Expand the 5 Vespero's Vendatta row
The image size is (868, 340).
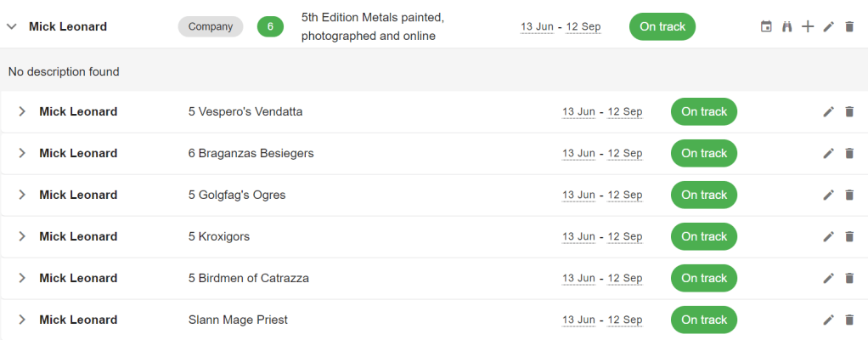(22, 111)
